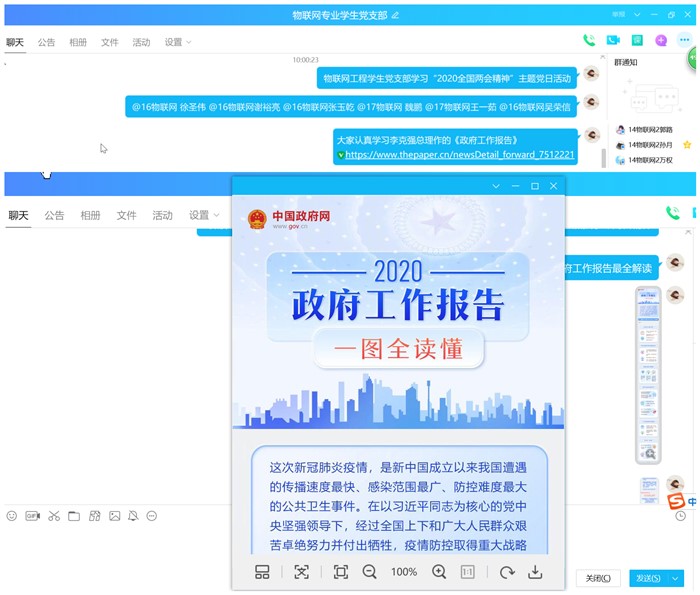Zoom in on the image viewer

click(x=438, y=572)
